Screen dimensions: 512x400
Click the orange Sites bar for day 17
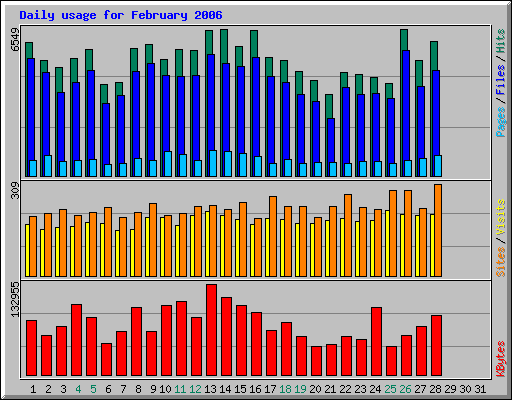tap(273, 236)
